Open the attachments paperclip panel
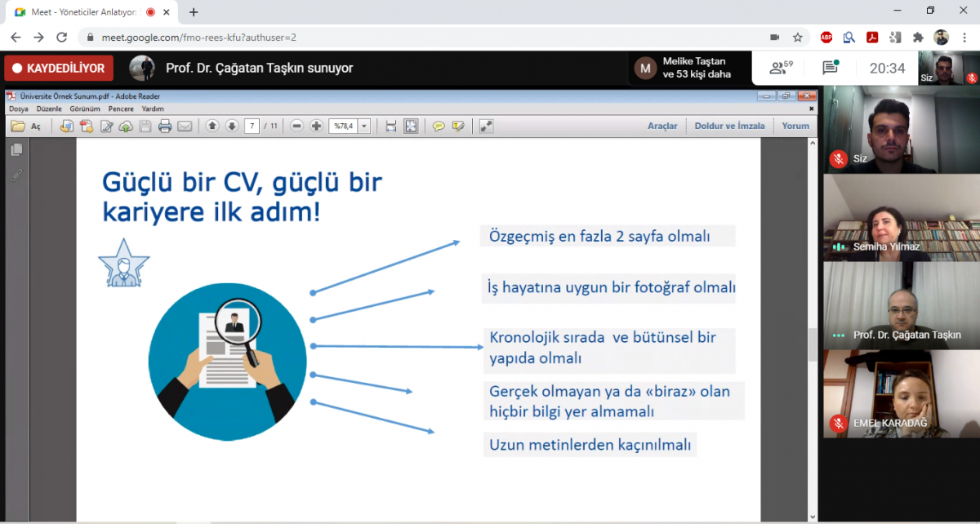Image resolution: width=980 pixels, height=524 pixels. click(x=16, y=174)
